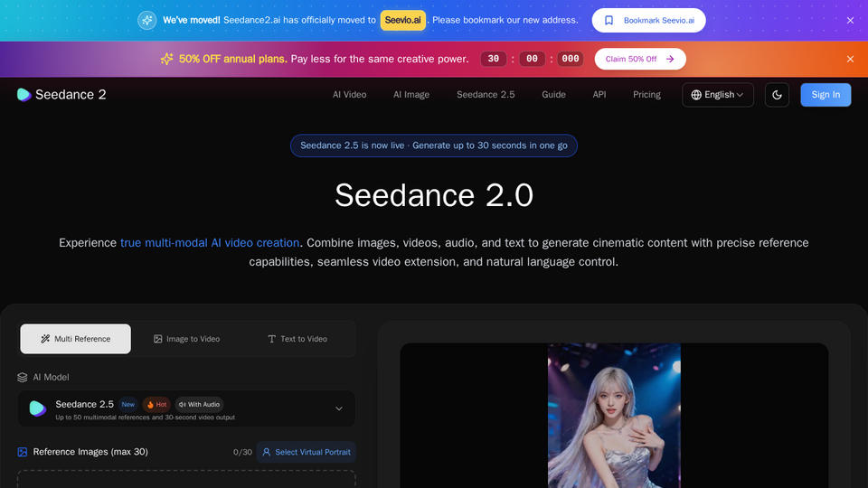
Task: Click the Sign In button
Action: click(826, 95)
